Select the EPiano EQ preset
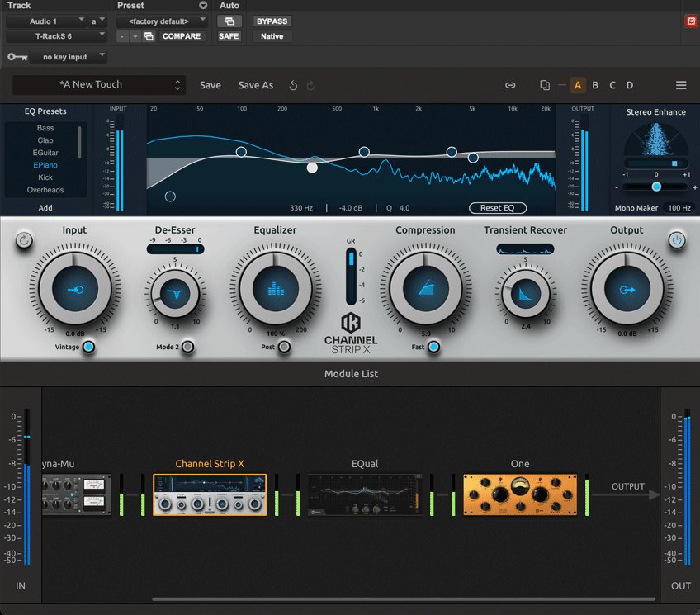Viewport: 700px width, 615px height. (x=45, y=165)
